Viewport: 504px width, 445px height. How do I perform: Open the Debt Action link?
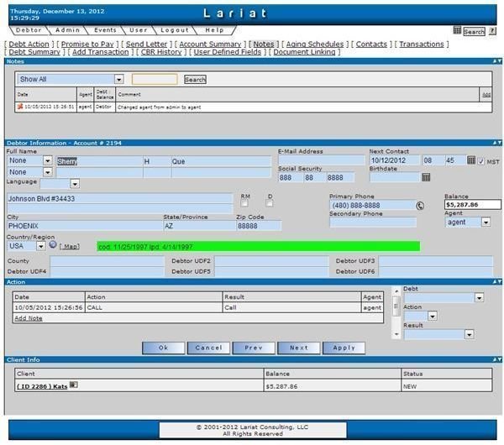(x=29, y=44)
